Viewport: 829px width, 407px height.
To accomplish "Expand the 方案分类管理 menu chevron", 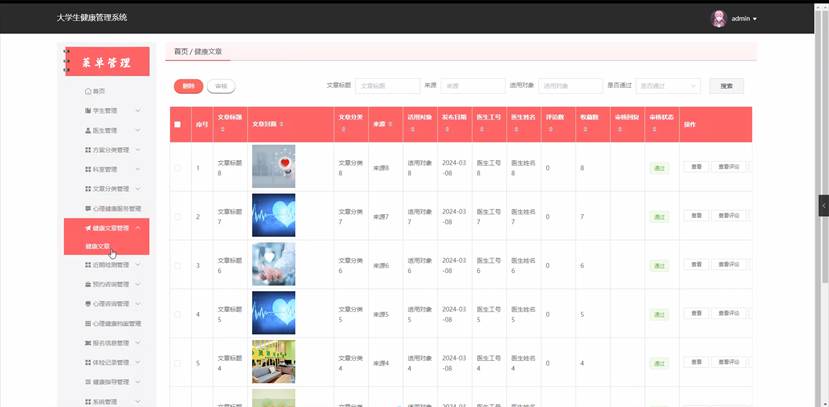I will click(137, 150).
